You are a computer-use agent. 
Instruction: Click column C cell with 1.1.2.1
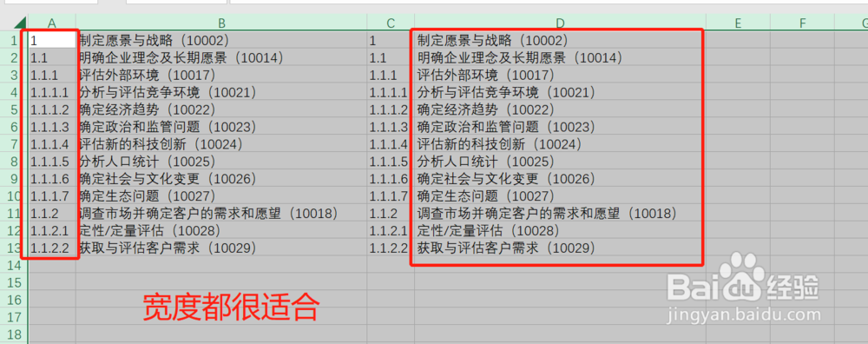click(x=391, y=230)
